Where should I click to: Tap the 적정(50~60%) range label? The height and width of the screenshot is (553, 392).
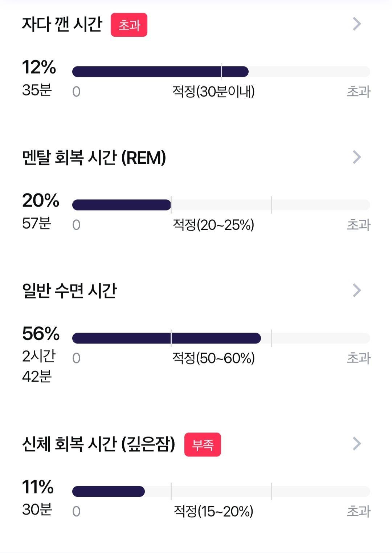point(213,358)
